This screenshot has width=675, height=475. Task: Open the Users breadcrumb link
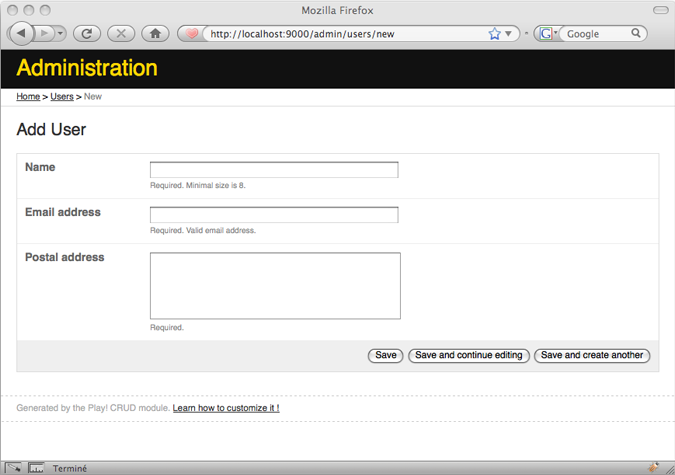[x=62, y=97]
